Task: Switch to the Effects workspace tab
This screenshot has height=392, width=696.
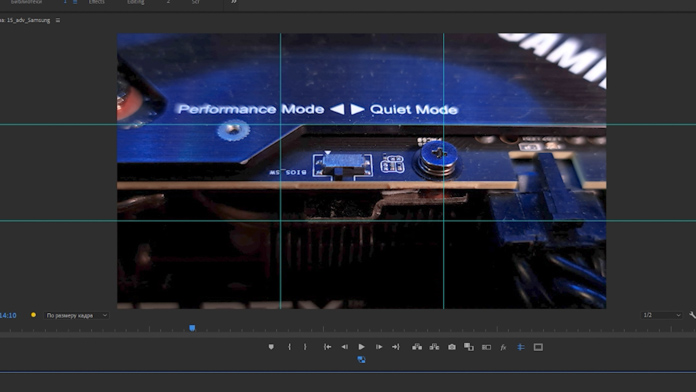Action: (97, 2)
